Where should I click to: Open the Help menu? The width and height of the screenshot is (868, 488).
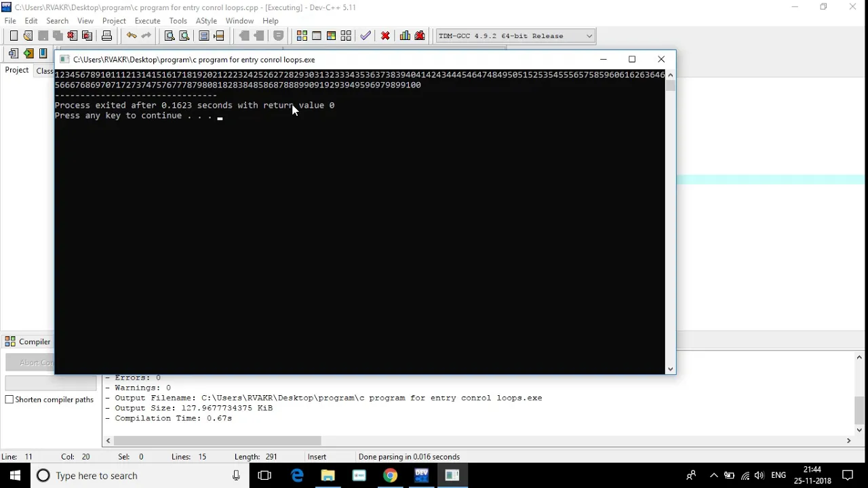point(271,21)
